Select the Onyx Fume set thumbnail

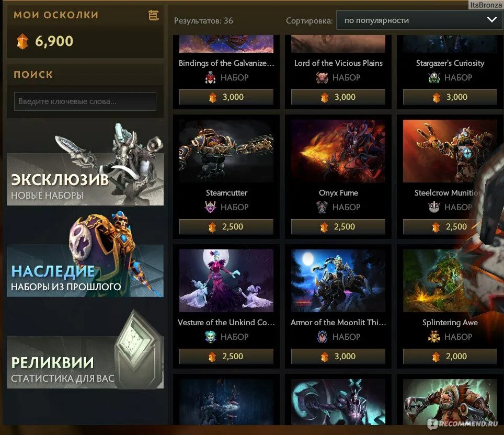pyautogui.click(x=338, y=151)
